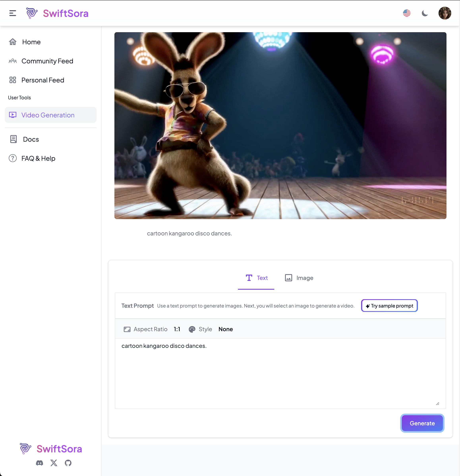Click the Personal Feed grid icon
This screenshot has width=460, height=476.
[13, 80]
